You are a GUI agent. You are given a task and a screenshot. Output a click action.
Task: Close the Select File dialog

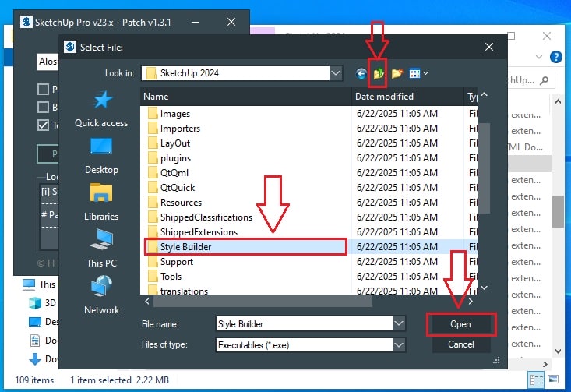pos(489,47)
